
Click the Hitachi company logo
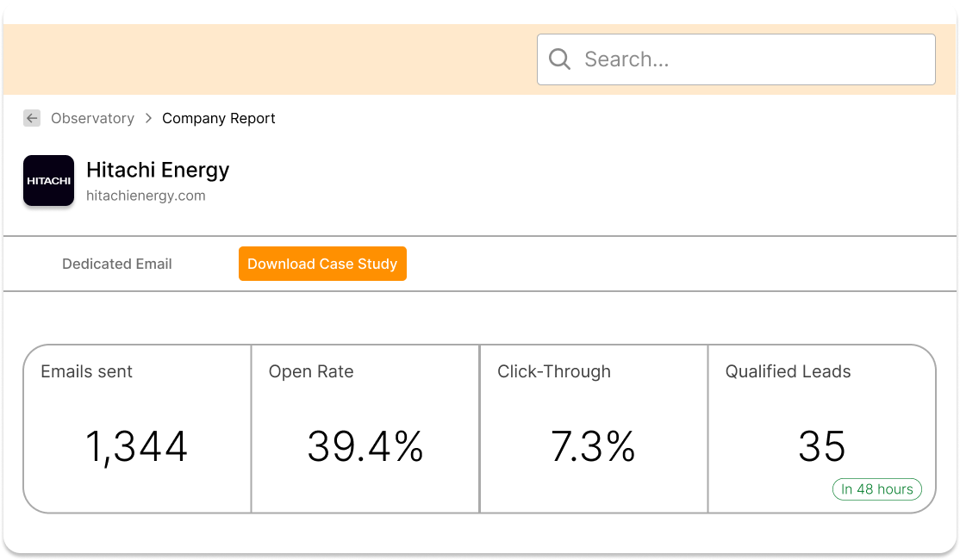coord(48,181)
